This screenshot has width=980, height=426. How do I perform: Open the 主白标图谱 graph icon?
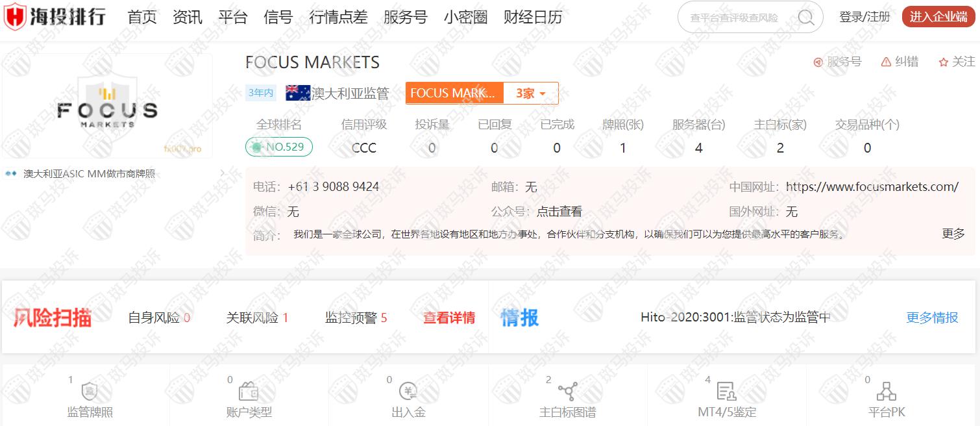567,392
